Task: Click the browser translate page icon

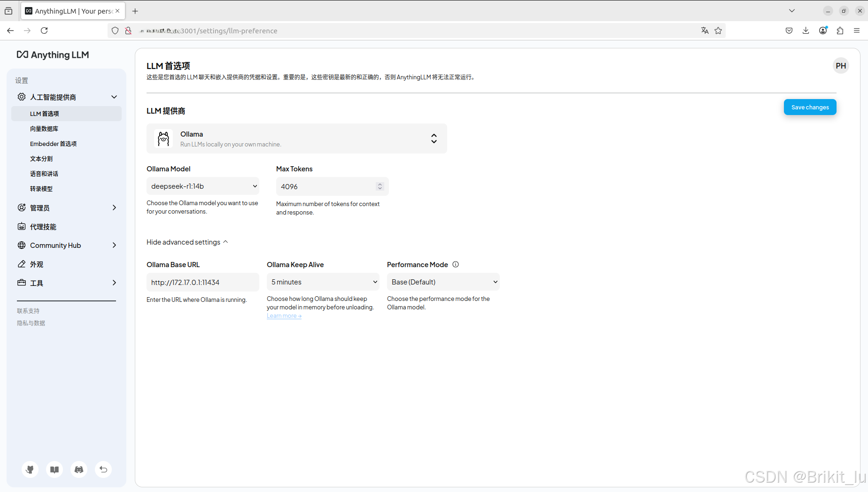Action: point(705,31)
